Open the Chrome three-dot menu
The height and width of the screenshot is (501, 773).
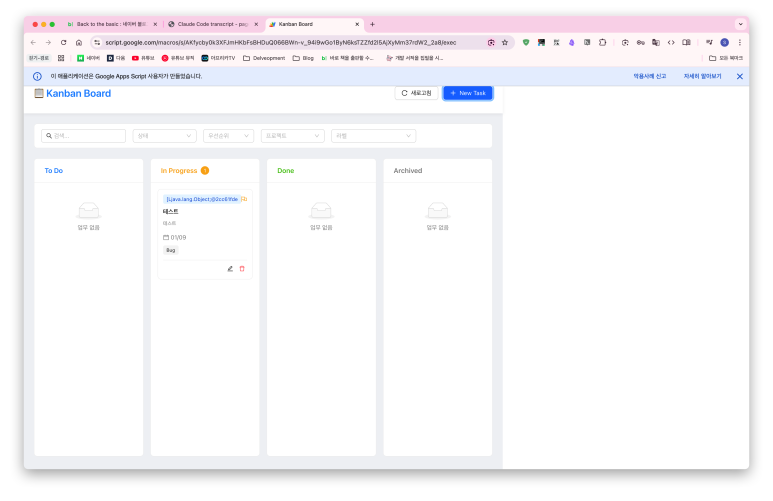click(740, 42)
